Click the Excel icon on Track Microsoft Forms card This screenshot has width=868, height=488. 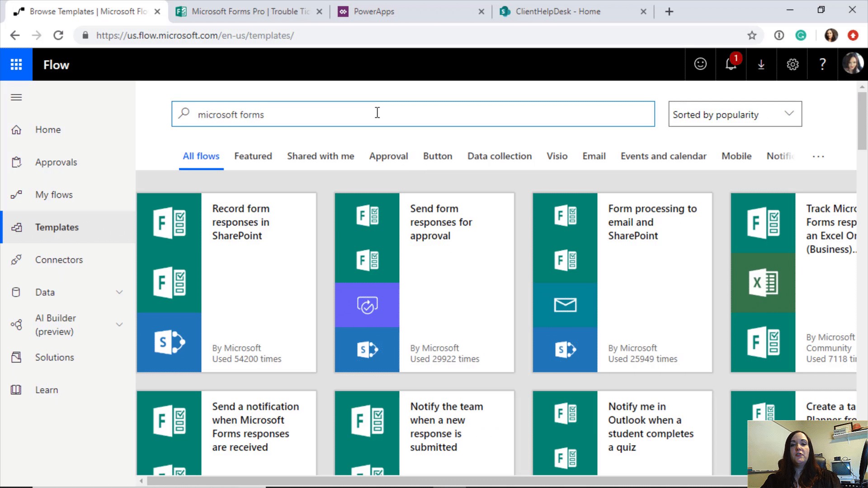(763, 283)
